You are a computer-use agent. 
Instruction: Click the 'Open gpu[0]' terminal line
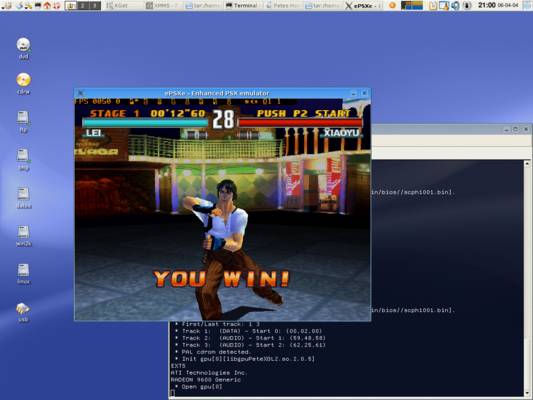pyautogui.click(x=199, y=387)
